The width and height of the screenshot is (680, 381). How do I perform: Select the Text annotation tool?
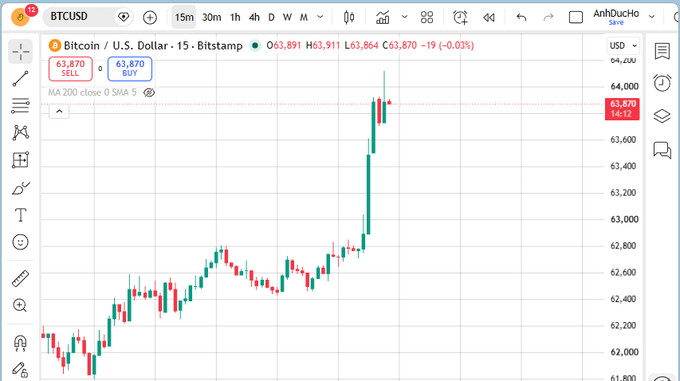pos(20,215)
